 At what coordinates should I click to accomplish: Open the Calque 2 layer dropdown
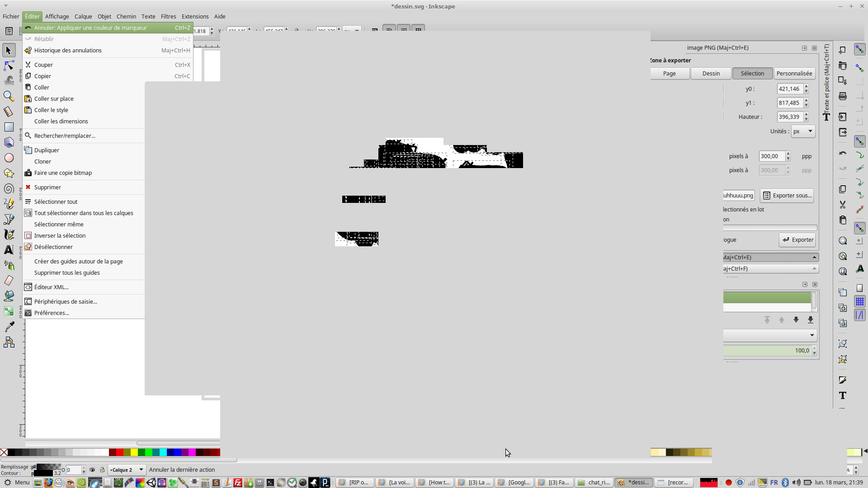[127, 470]
